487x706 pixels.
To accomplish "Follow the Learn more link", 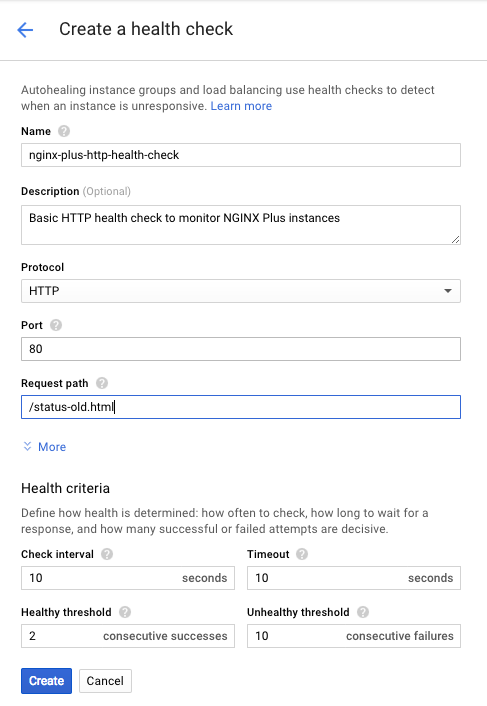I will click(x=241, y=106).
